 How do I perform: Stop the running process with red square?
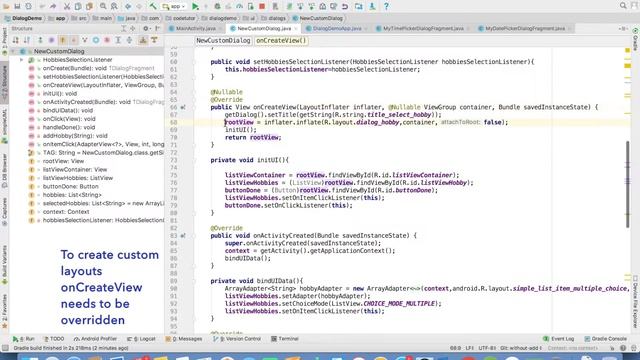point(262,6)
